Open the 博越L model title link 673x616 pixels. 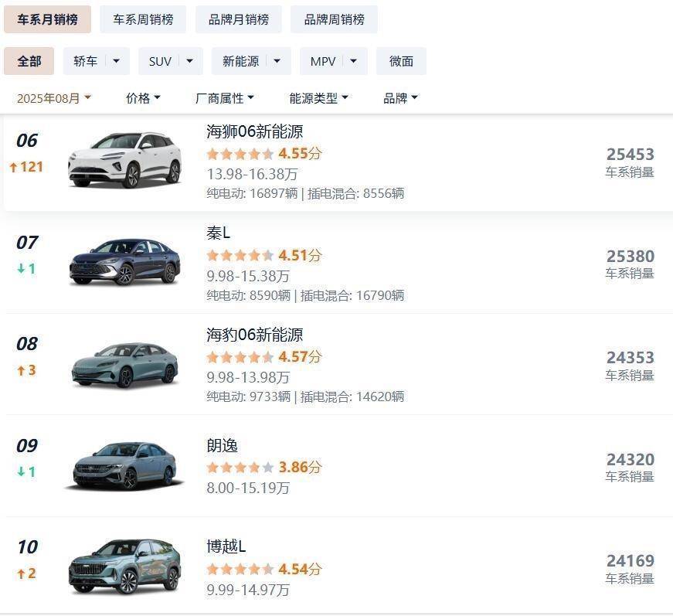click(x=226, y=546)
